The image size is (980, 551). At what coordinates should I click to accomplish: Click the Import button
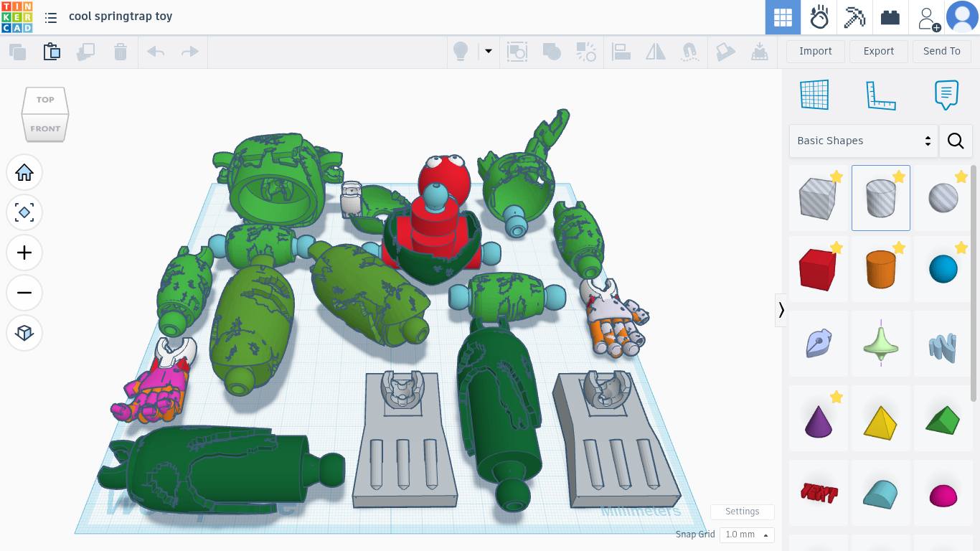click(816, 52)
